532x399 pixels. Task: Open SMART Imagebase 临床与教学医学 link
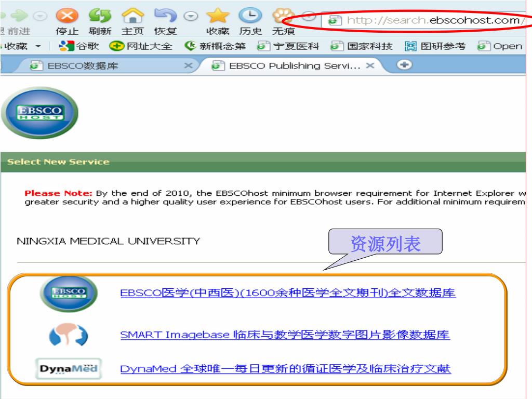coord(285,335)
